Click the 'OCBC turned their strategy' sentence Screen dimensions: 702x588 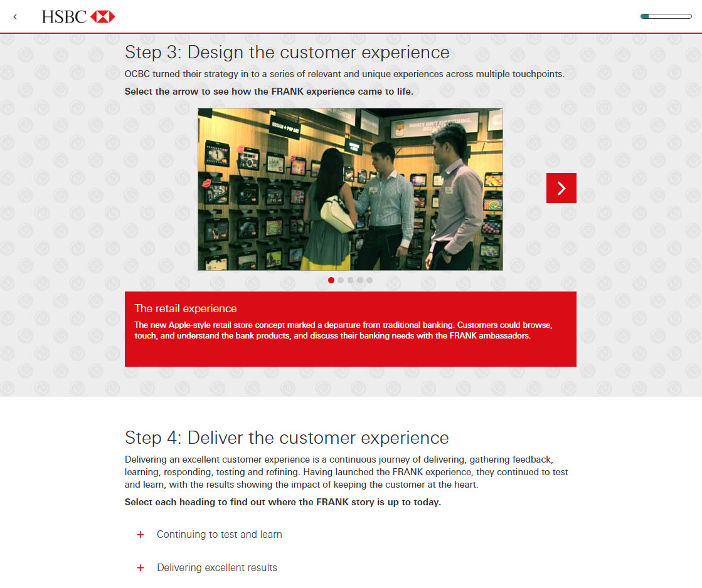click(344, 74)
